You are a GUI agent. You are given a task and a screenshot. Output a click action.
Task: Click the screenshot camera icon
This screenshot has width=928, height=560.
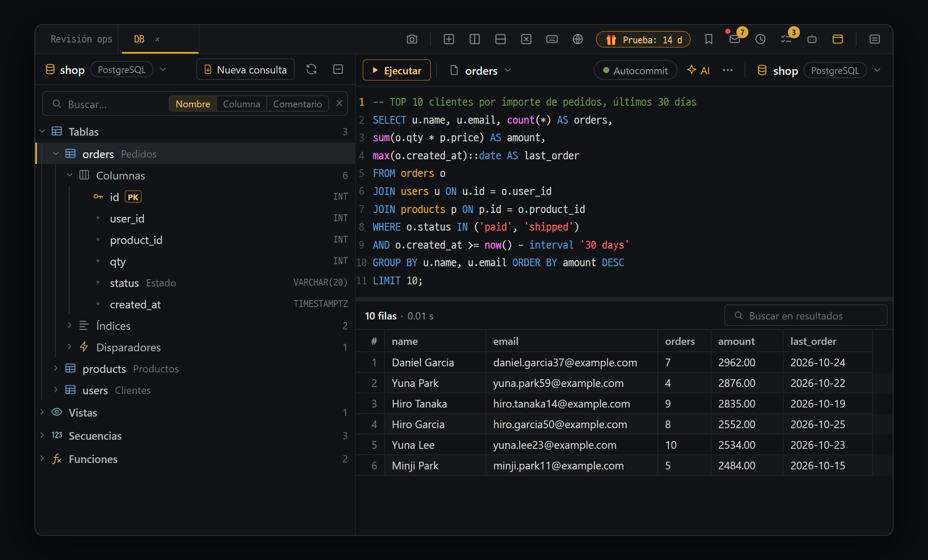pyautogui.click(x=412, y=40)
